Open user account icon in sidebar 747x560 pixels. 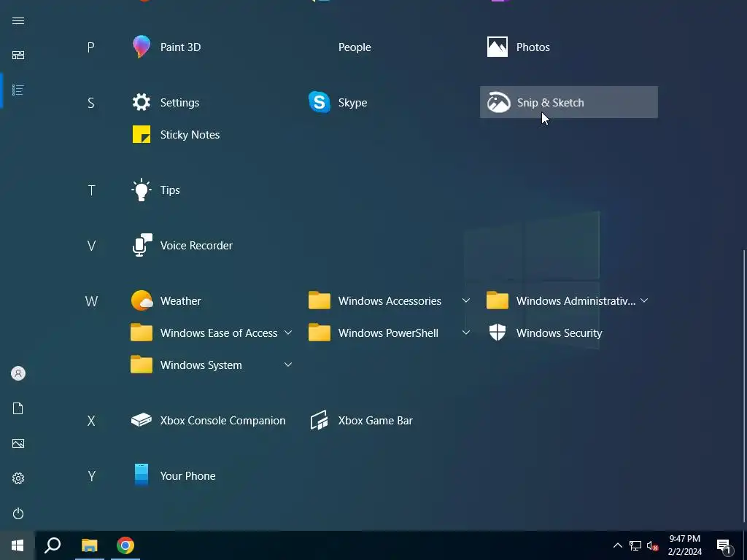tap(18, 373)
